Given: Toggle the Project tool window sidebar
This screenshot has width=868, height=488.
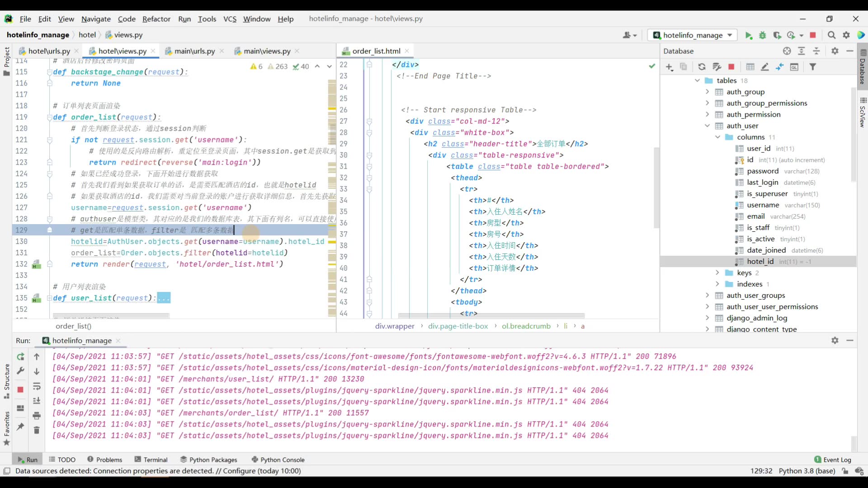Looking at the screenshot, I should tap(6, 61).
